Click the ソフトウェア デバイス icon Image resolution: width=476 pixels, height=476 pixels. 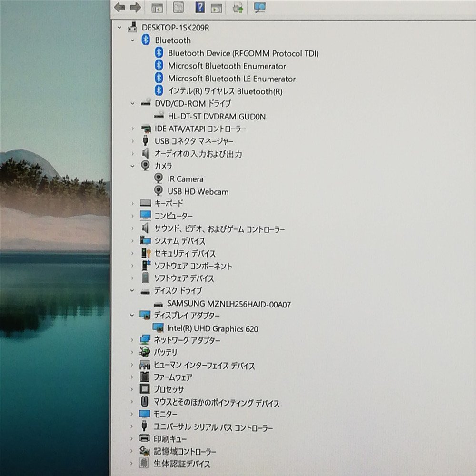click(145, 278)
